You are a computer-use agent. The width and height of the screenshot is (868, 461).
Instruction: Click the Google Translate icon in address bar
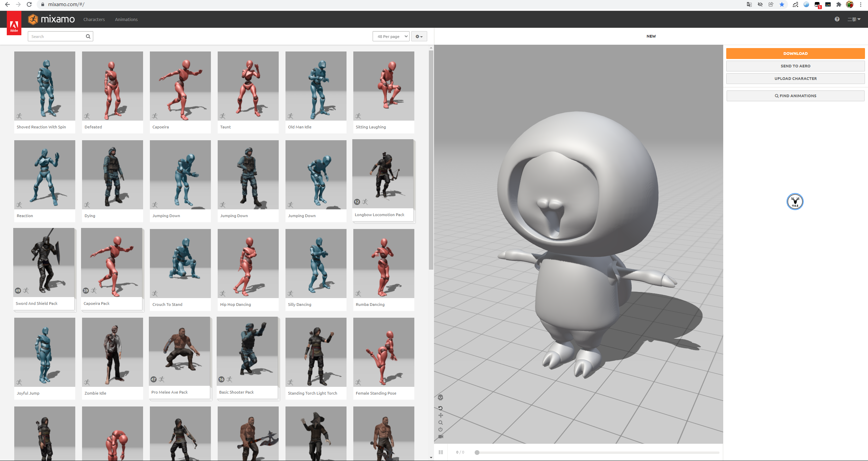[749, 4]
